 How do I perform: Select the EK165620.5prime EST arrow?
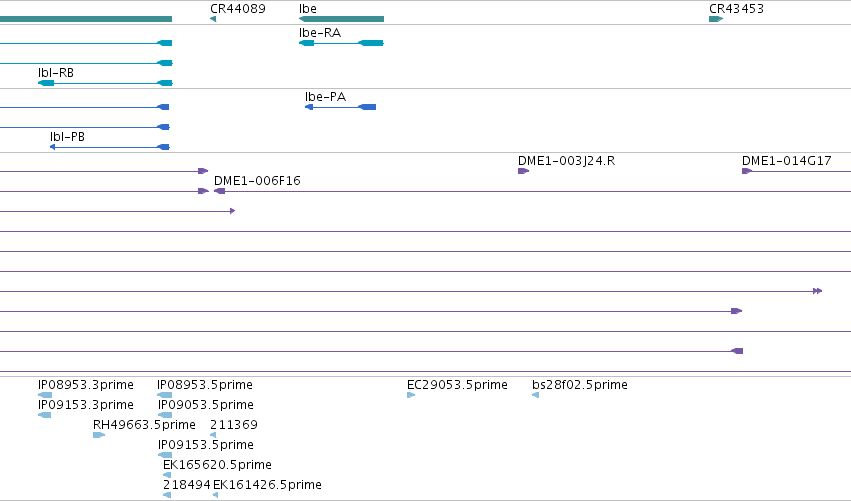click(167, 475)
